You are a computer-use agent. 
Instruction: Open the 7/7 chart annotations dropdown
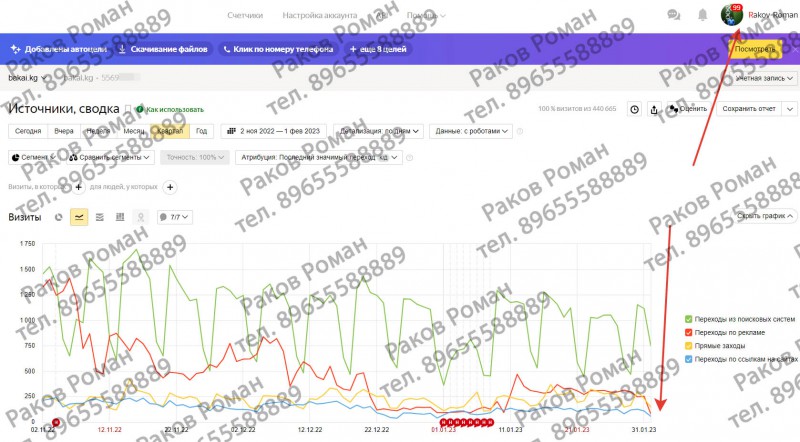point(174,217)
